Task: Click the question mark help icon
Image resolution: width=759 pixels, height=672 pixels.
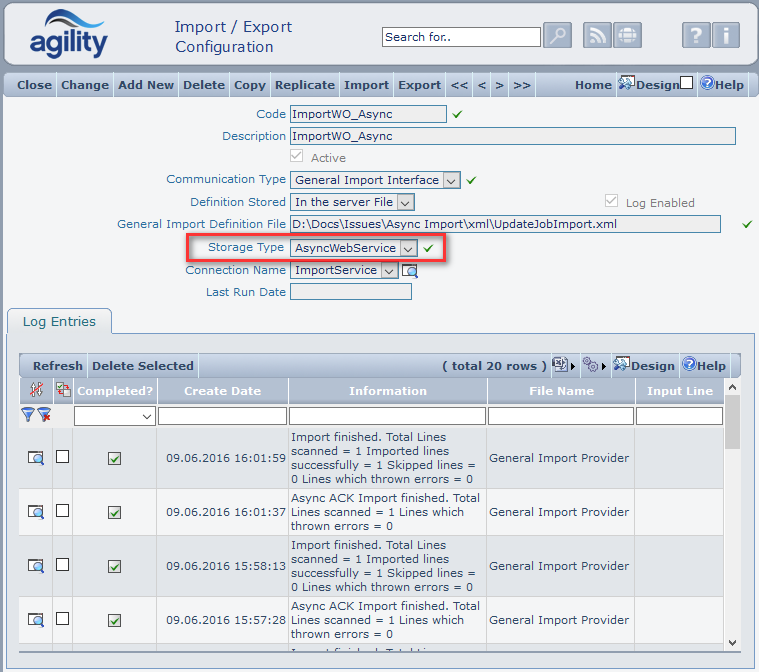Action: 696,35
